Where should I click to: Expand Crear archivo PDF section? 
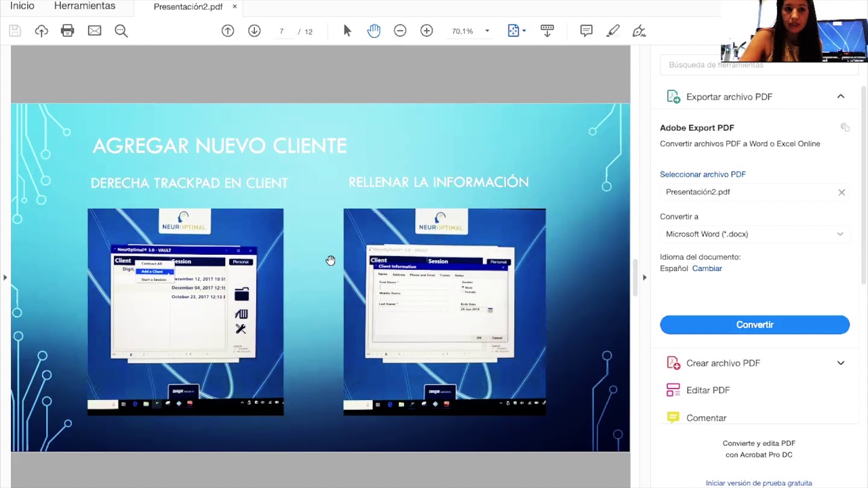tap(840, 363)
